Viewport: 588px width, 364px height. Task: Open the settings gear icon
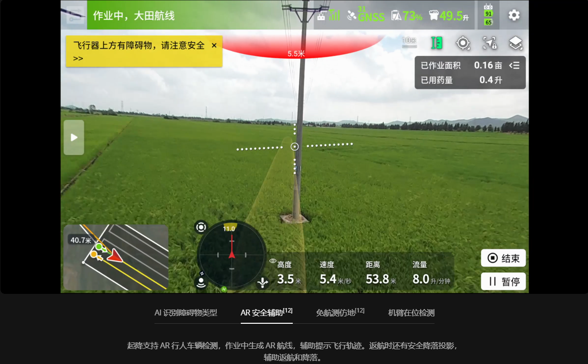(513, 15)
